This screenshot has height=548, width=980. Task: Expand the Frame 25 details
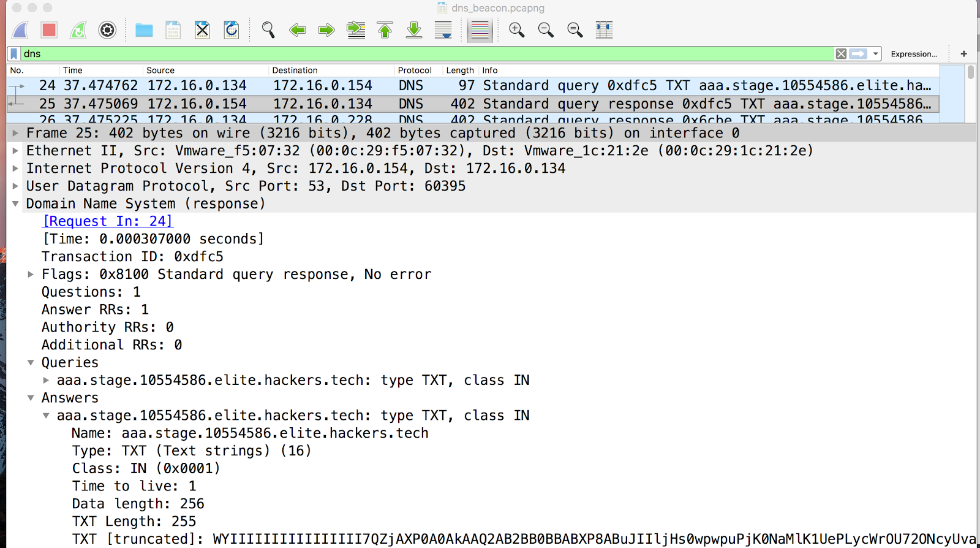tap(15, 133)
